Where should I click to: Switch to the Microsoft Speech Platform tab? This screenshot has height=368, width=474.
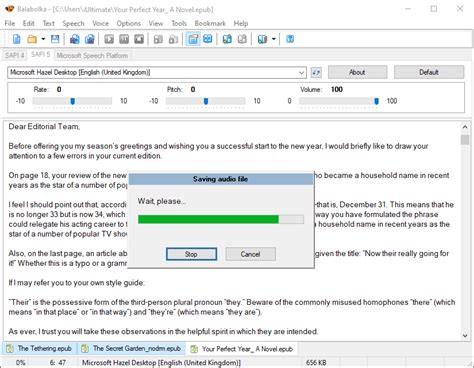92,55
